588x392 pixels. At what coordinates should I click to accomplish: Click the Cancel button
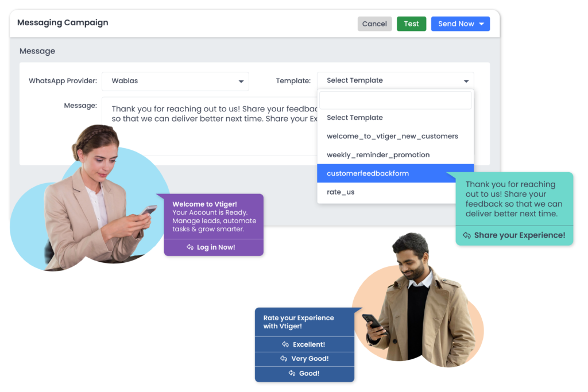[374, 24]
